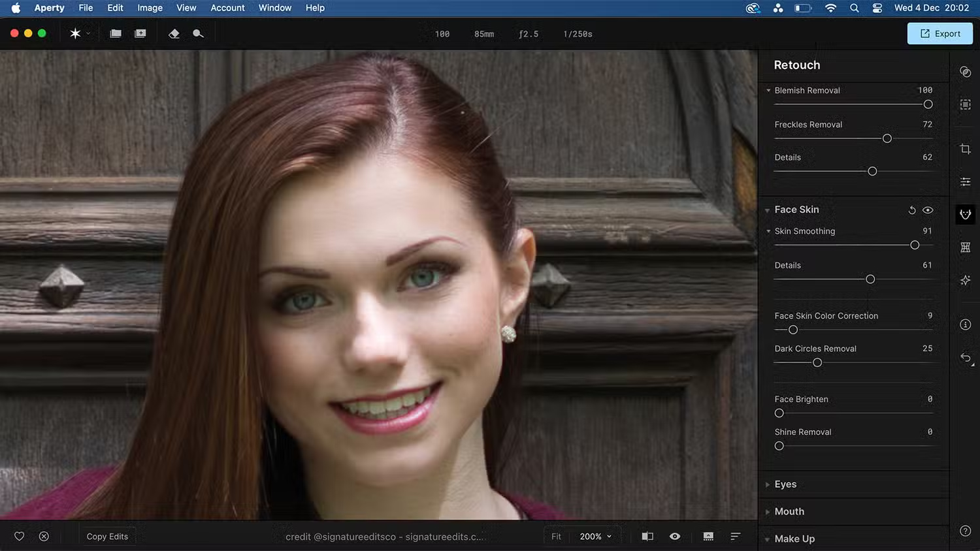980x551 pixels.
Task: Toggle before/after split compare view
Action: click(x=647, y=537)
